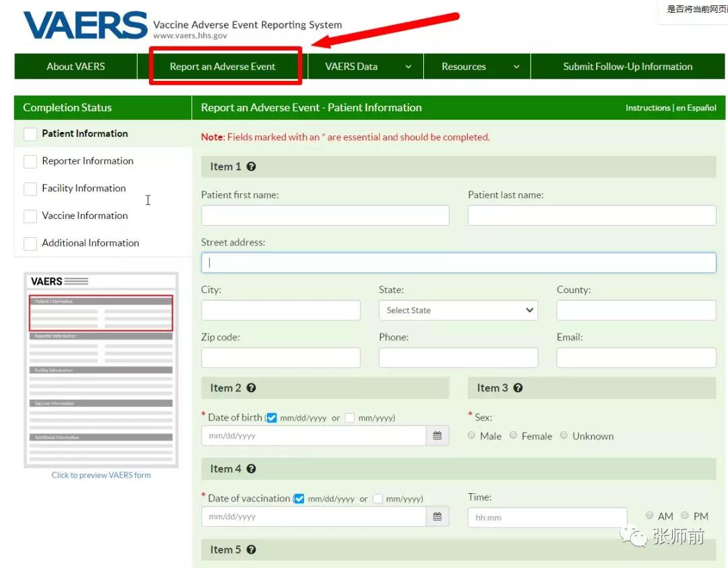
Task: Focus Date of vaccination field
Action: click(314, 517)
